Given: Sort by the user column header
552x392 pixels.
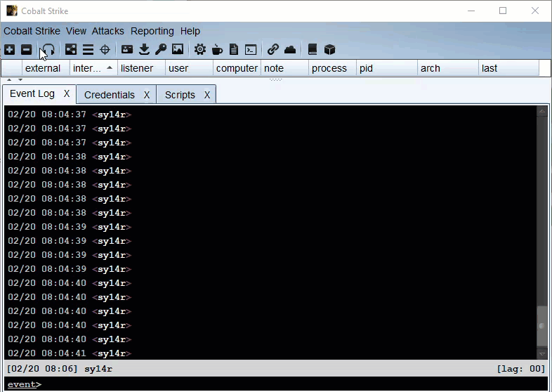Looking at the screenshot, I should 190,68.
